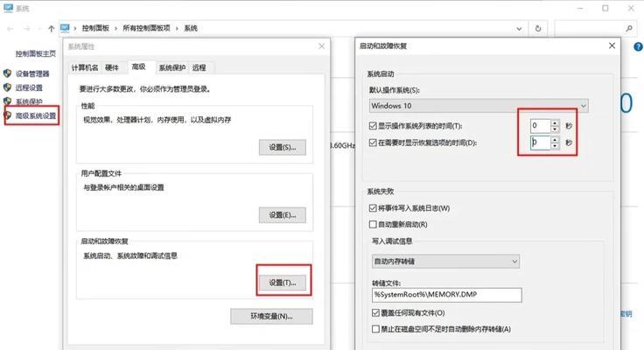Enable 禁止在磁盘空间不足时自动删除内存转储 checkbox
Viewport: 644px width, 350px height.
(x=375, y=329)
